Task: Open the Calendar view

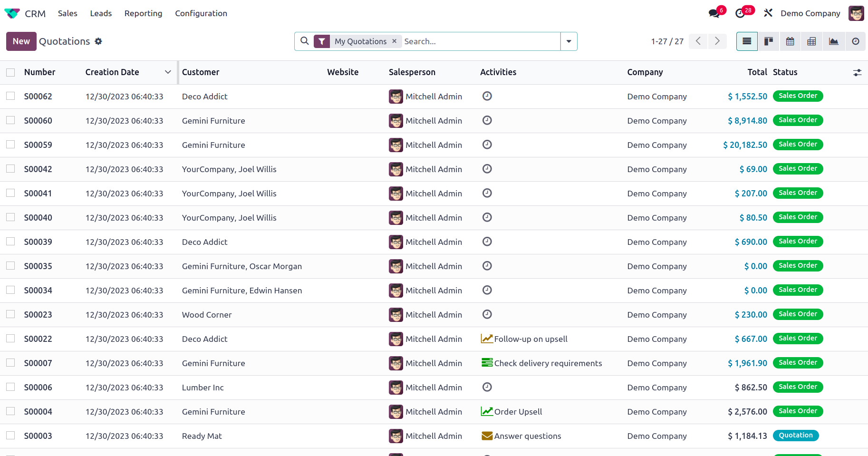Action: click(790, 41)
